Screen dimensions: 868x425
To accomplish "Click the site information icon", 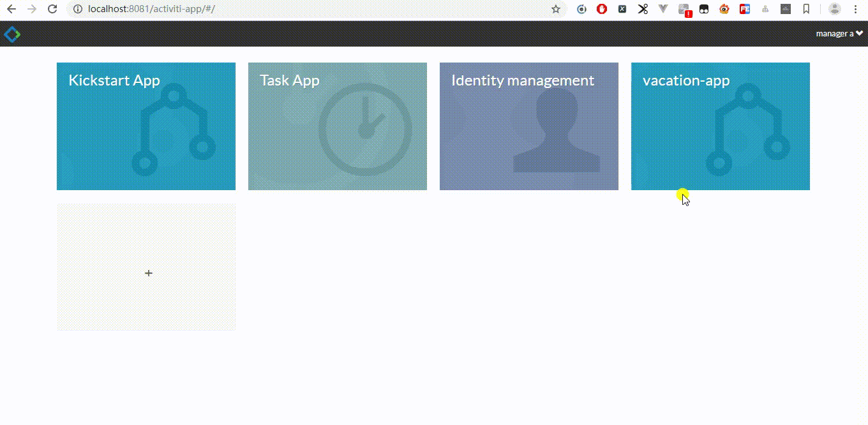I will [77, 9].
